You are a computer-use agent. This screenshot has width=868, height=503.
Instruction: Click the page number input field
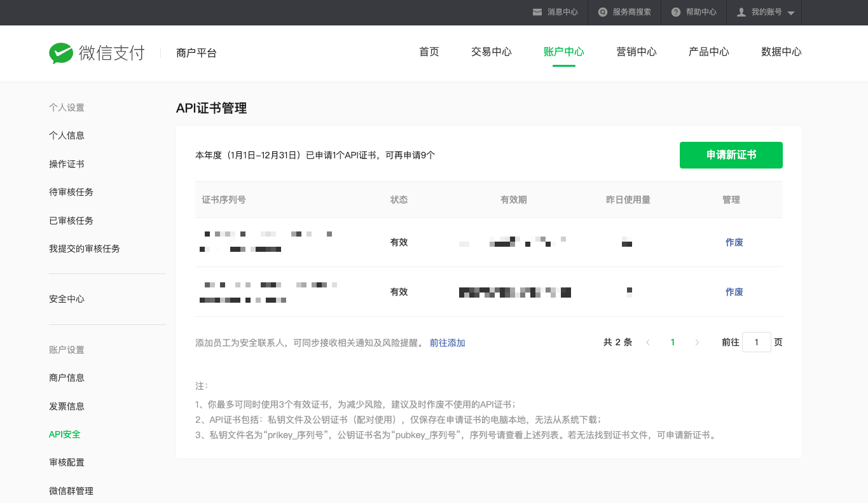tap(756, 342)
